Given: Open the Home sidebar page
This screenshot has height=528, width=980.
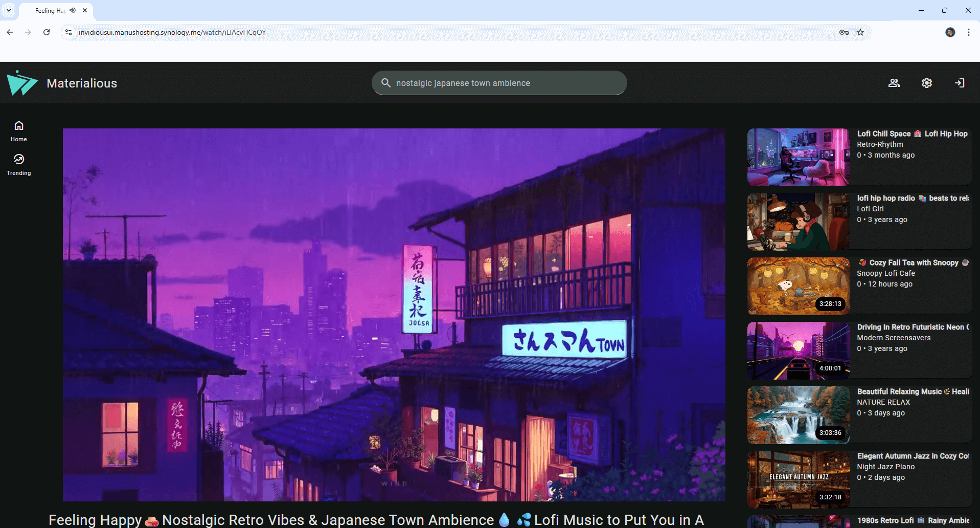Looking at the screenshot, I should click(x=19, y=131).
